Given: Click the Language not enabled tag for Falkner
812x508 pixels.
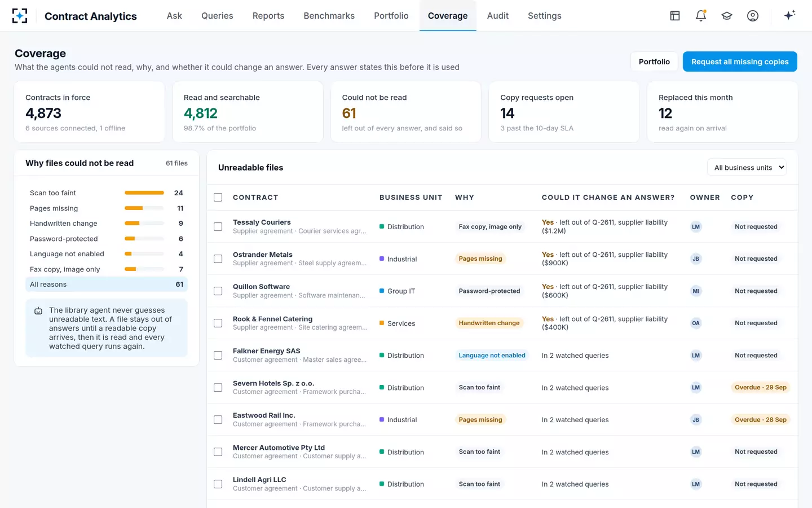Looking at the screenshot, I should [x=492, y=356].
